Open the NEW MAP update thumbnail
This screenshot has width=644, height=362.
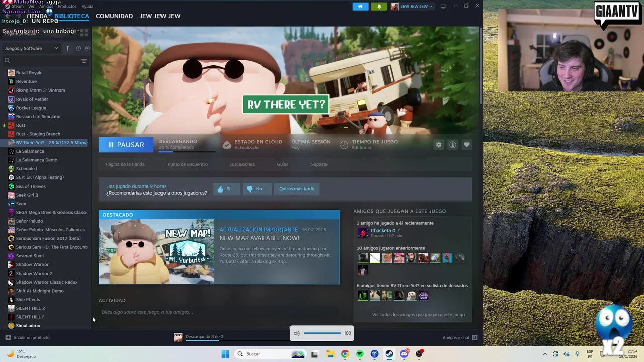click(156, 251)
